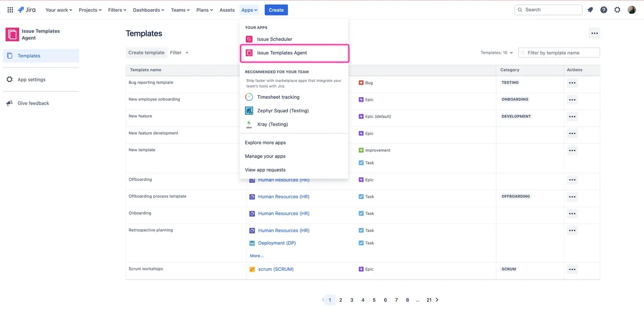
Task: Select Manage your apps menu entry
Action: pyautogui.click(x=265, y=156)
